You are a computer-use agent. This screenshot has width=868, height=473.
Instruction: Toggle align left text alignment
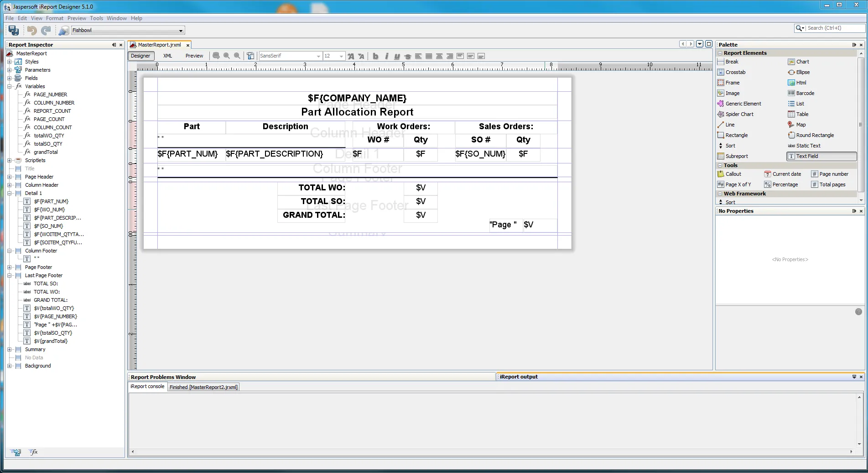pyautogui.click(x=418, y=56)
